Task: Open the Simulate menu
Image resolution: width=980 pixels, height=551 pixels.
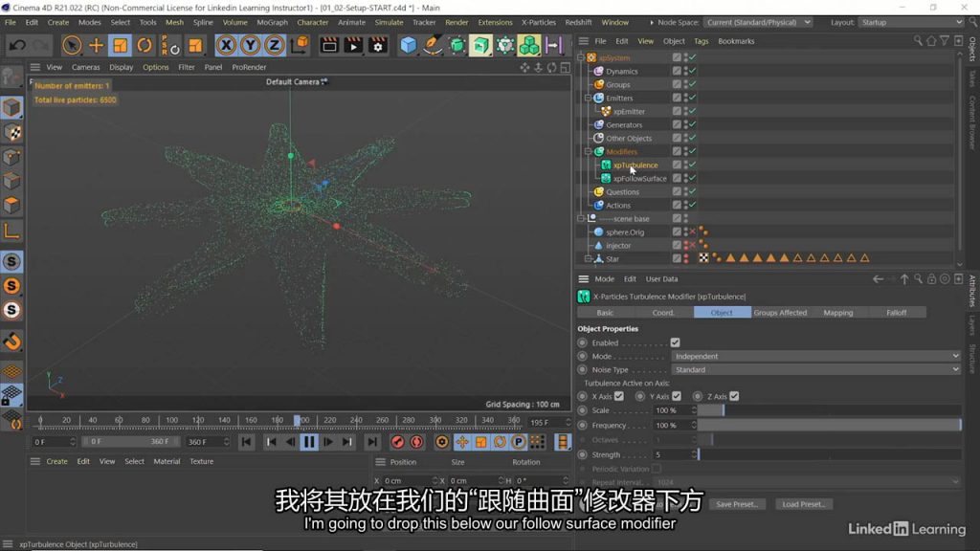Action: 389,23
